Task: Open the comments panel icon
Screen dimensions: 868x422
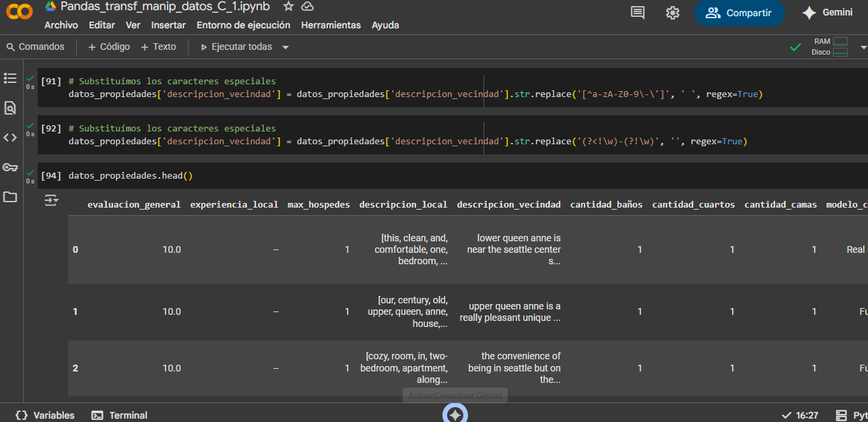Action: [637, 13]
